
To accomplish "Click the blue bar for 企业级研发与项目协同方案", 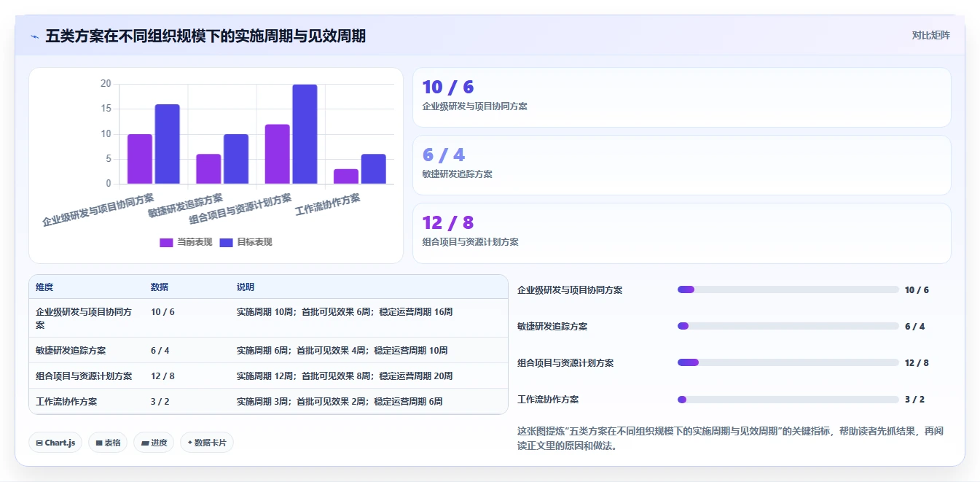I will pyautogui.click(x=167, y=144).
